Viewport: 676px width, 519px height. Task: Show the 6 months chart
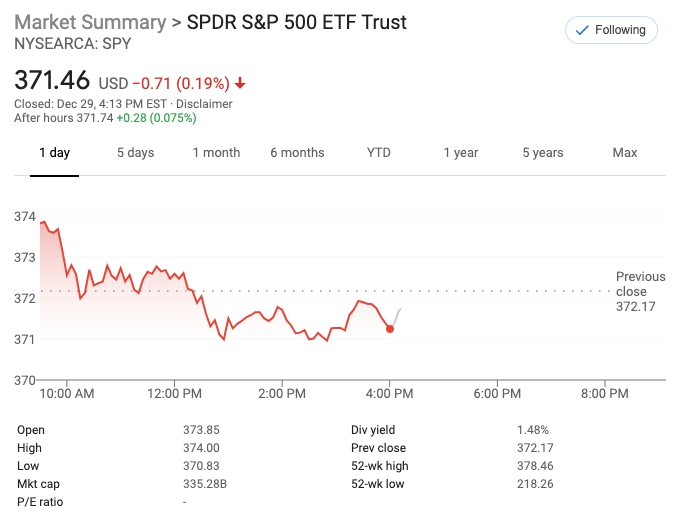(297, 153)
